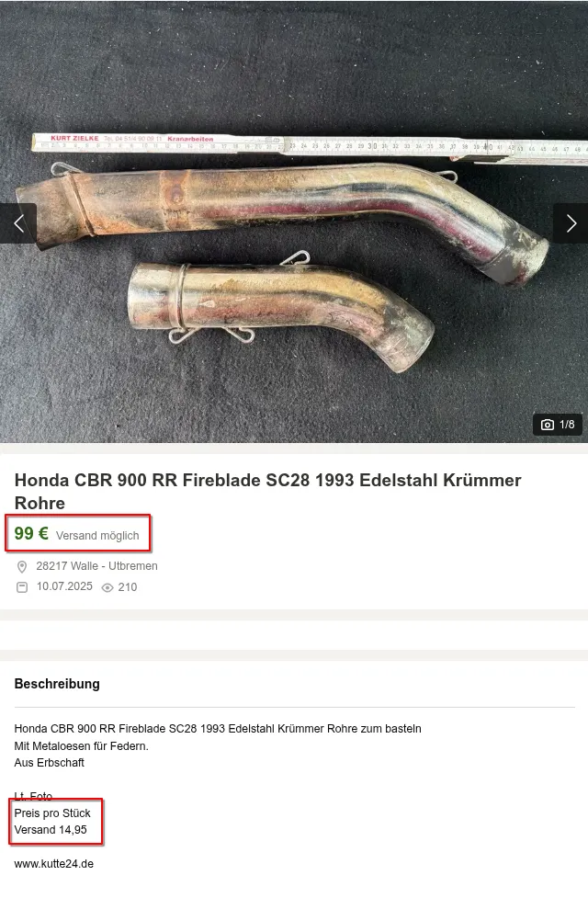Click the 99 € price
The height and width of the screenshot is (898, 588).
pos(31,533)
